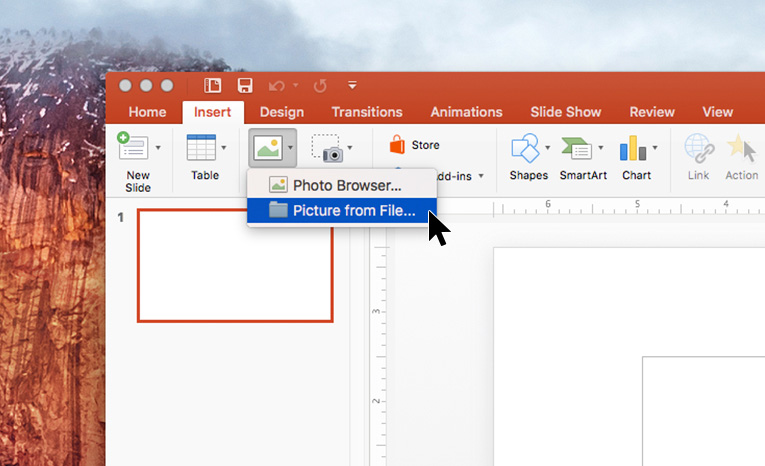
Task: Open the New Slide layout dropdown arrow
Action: pyautogui.click(x=158, y=147)
